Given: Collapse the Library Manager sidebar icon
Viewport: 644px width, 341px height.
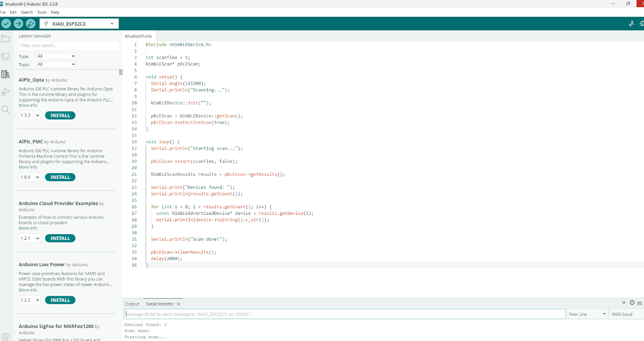Looking at the screenshot, I should (5, 74).
